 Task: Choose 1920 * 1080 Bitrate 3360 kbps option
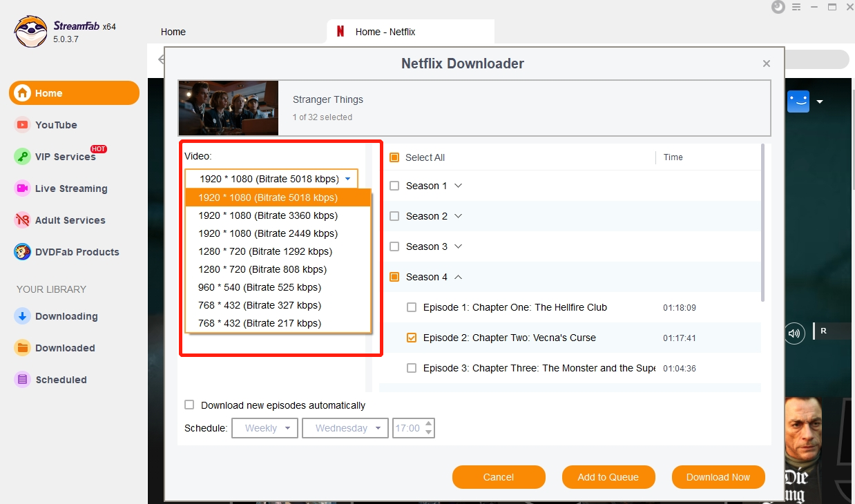click(x=278, y=215)
